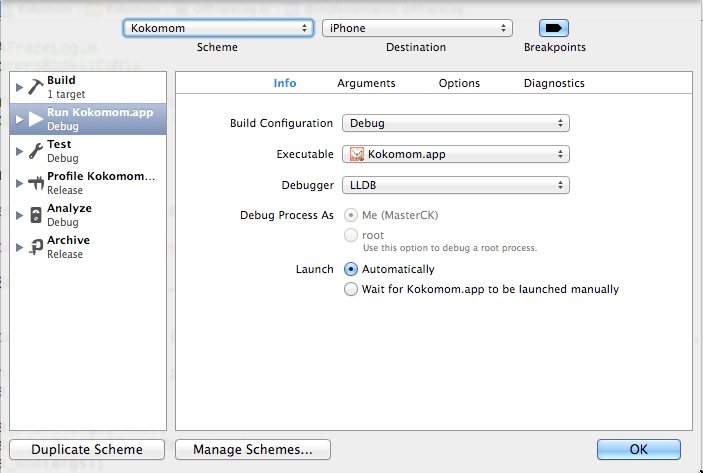Select the root radio button
The image size is (703, 473).
[351, 235]
